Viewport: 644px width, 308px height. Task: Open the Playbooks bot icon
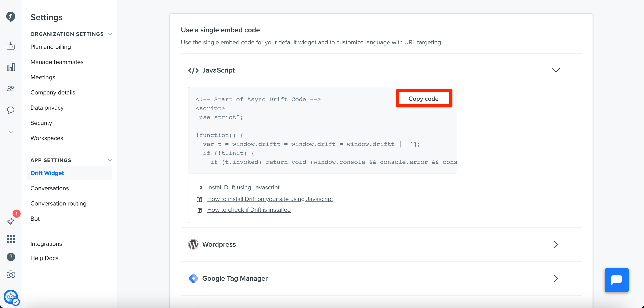(11, 46)
